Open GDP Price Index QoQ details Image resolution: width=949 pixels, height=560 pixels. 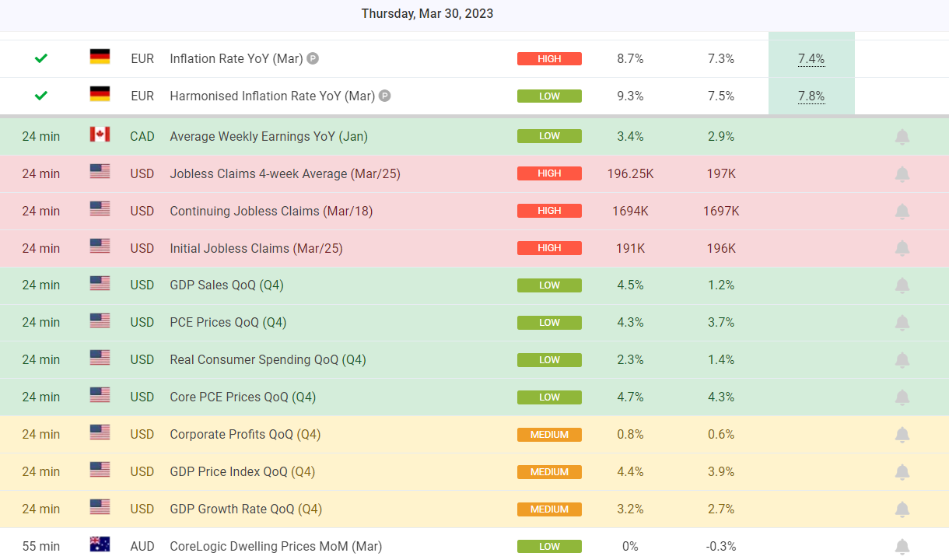tap(242, 471)
